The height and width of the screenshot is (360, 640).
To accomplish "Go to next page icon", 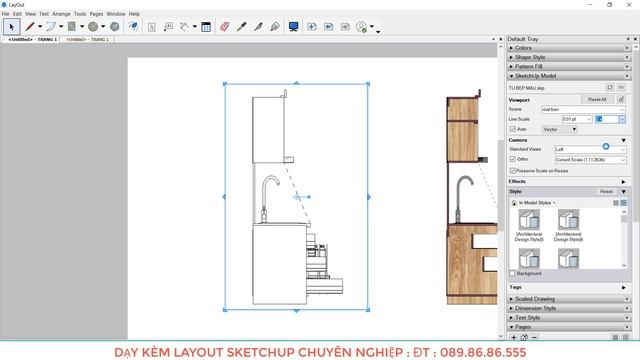I will pyautogui.click(x=345, y=27).
